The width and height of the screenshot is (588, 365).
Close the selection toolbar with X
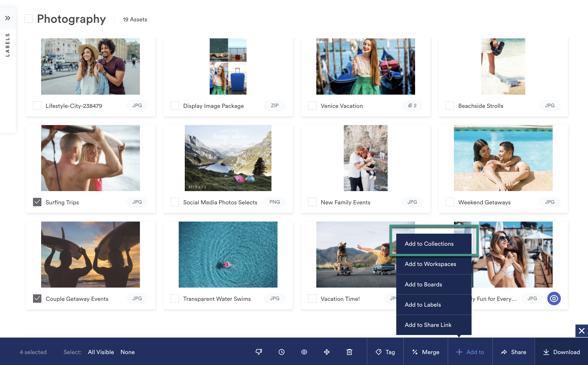pyautogui.click(x=582, y=331)
